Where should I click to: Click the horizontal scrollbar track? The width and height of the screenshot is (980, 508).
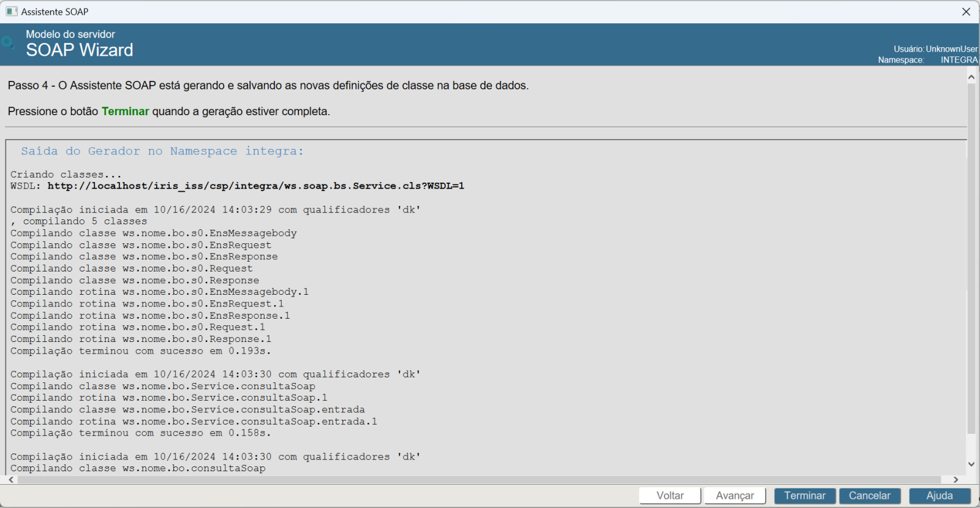coord(478,480)
